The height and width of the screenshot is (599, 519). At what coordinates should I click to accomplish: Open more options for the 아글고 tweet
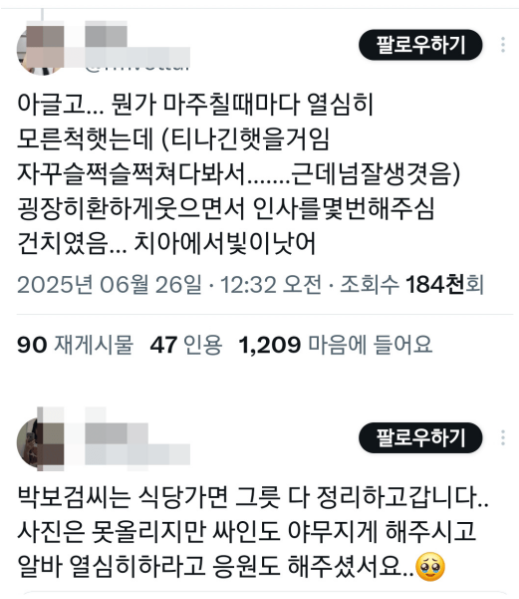[503, 45]
